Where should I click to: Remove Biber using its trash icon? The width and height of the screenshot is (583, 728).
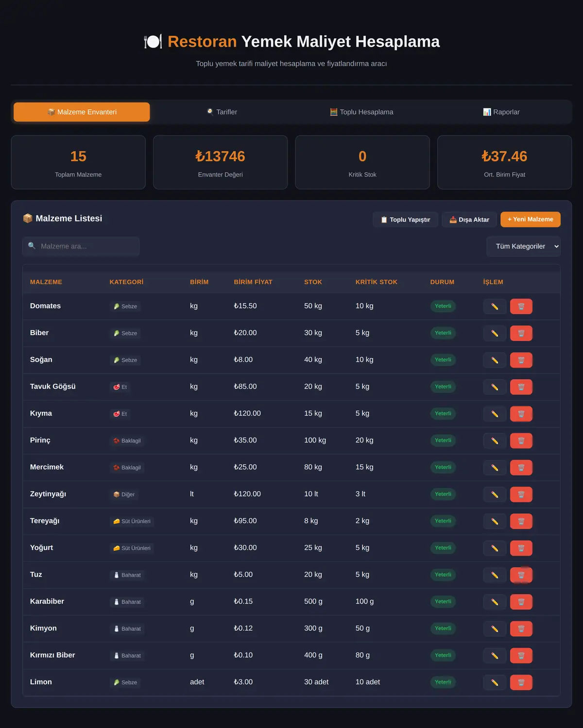click(x=521, y=333)
